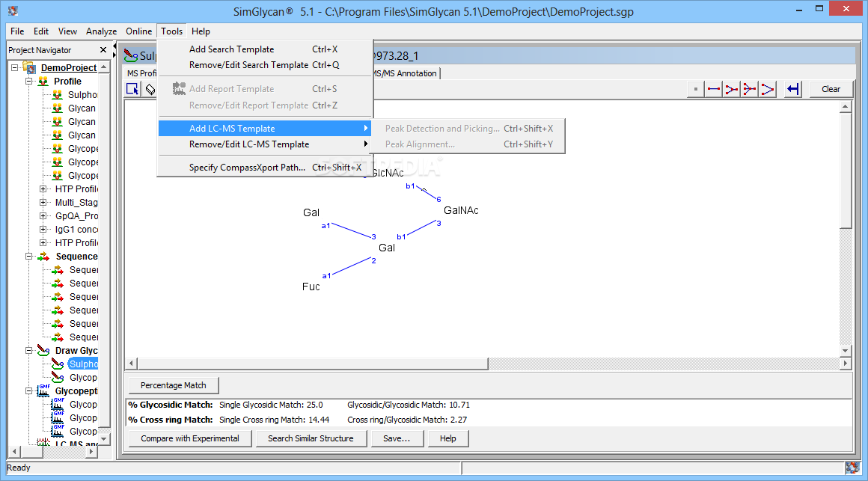This screenshot has width=868, height=481.
Task: Click the SimGlycan app icon in title bar
Action: (13, 11)
